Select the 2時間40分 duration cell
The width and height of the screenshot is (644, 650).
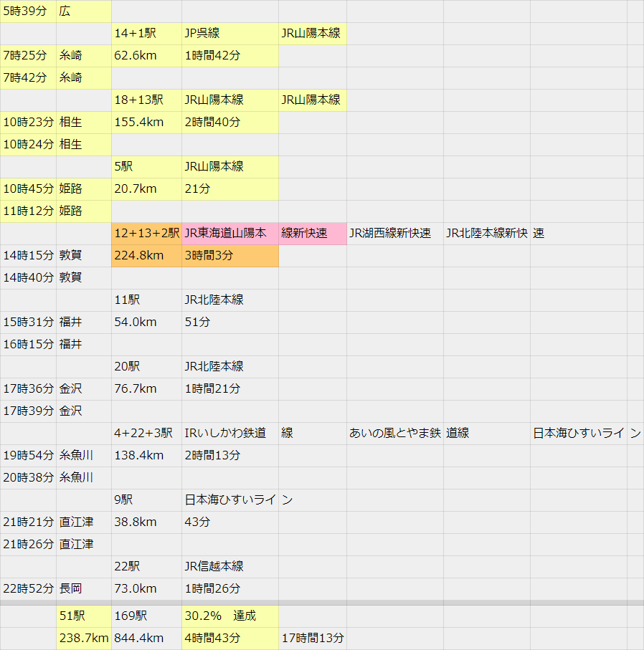(230, 123)
